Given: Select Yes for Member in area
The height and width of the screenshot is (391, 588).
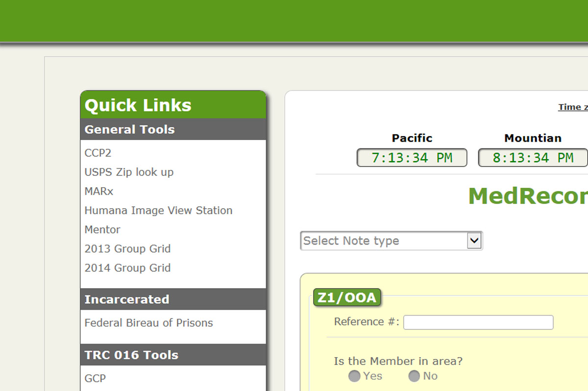Looking at the screenshot, I should click(x=354, y=376).
